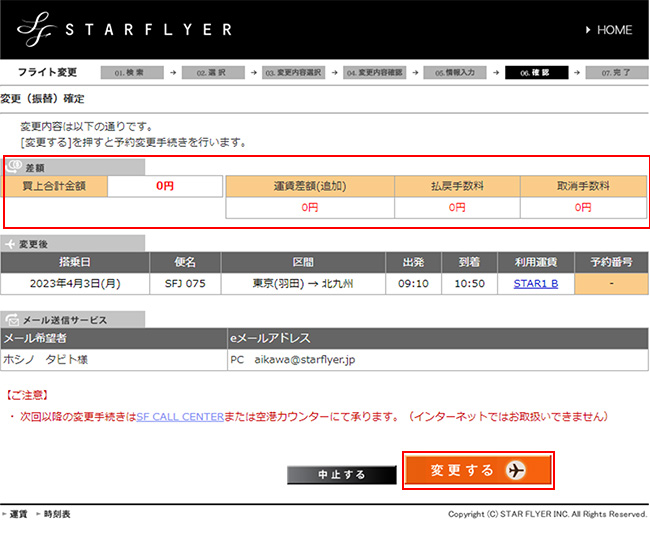The width and height of the screenshot is (650, 536).
Task: Click the メール送信サービス mail icon
Action: tap(11, 320)
